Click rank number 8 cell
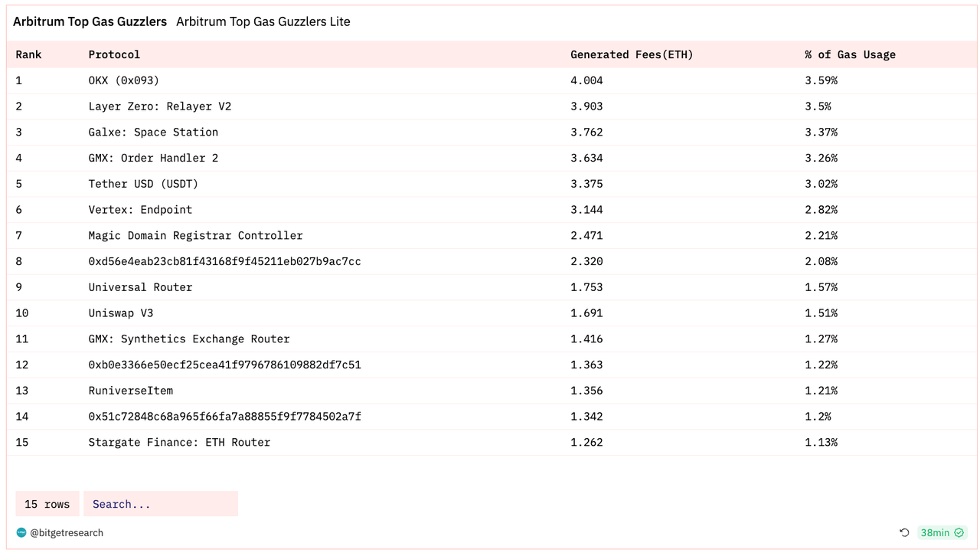Viewport: 980px width, 553px height. pyautogui.click(x=19, y=261)
